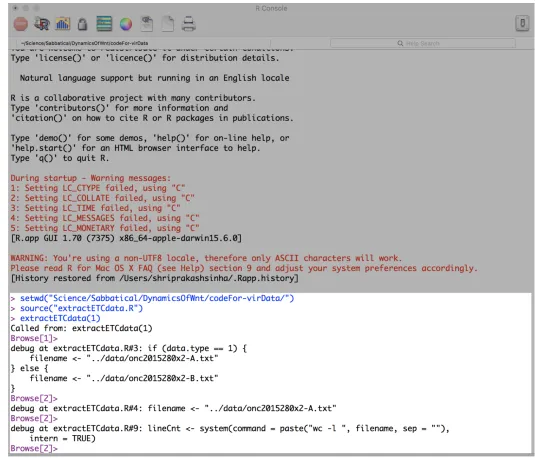Screen dimensions: 535x458
Task: Open the color wheel preferences icon
Action: (x=126, y=24)
